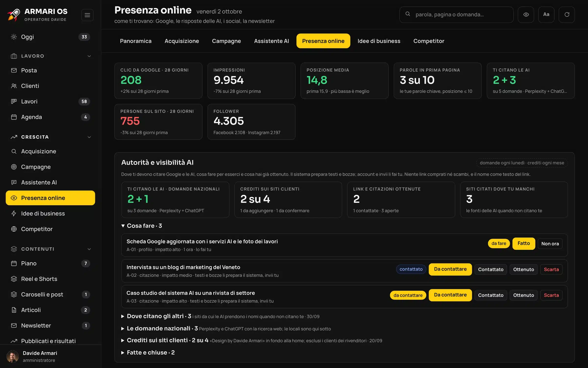Set Caso studio task to Da contattare
The width and height of the screenshot is (588, 368).
pyautogui.click(x=450, y=295)
